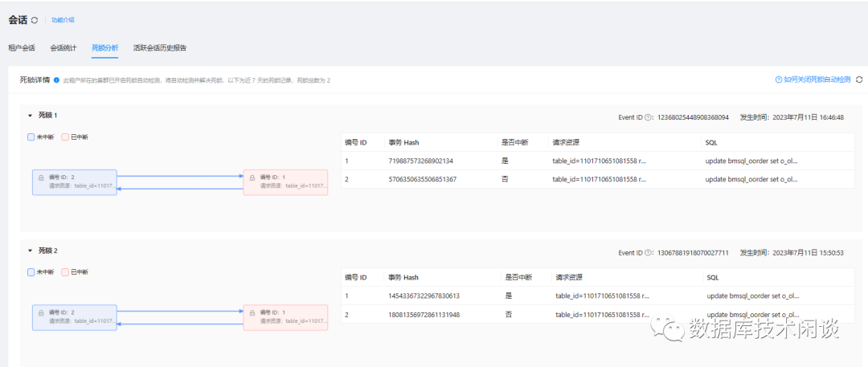The image size is (868, 367).
Task: Toggle 已中断 legend in 死锁 2
Action: (75, 271)
